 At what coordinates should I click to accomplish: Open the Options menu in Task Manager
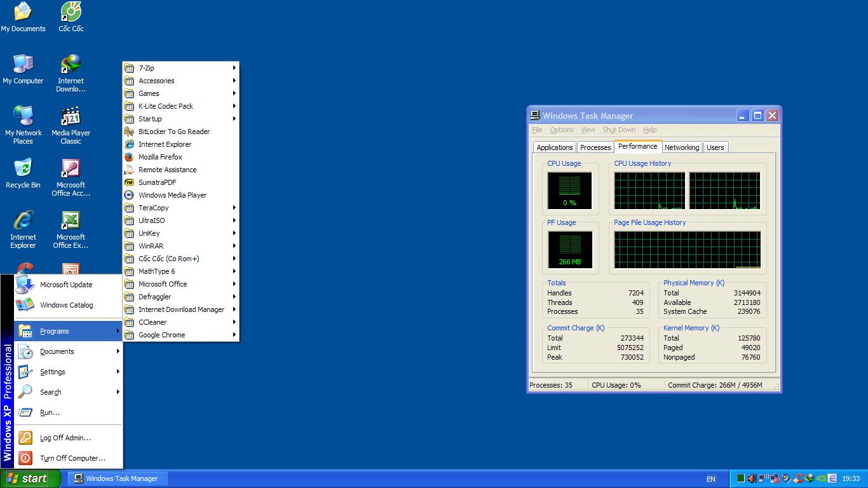(561, 130)
